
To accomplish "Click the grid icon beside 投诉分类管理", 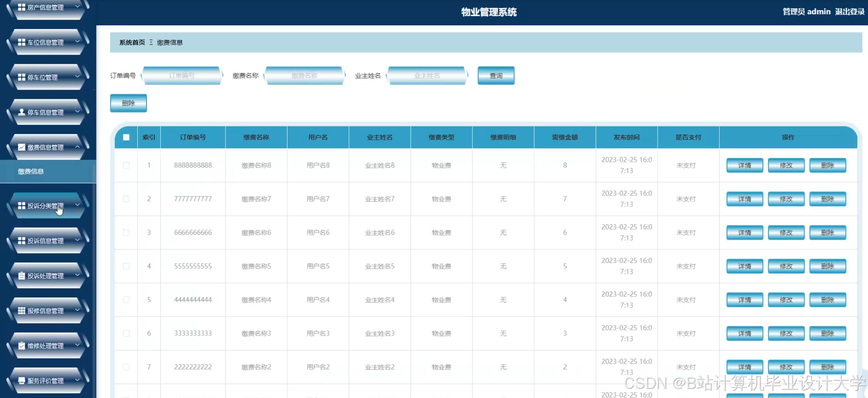I will [x=22, y=206].
